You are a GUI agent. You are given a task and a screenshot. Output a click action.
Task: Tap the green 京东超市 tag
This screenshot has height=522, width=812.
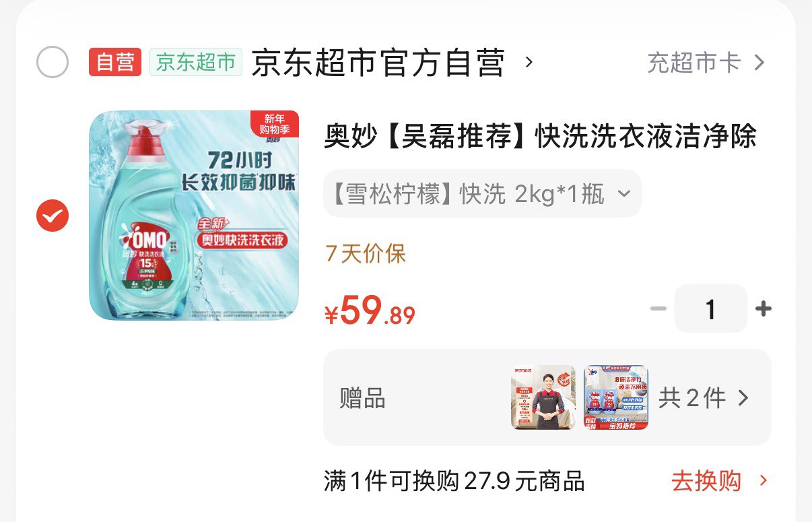[196, 62]
